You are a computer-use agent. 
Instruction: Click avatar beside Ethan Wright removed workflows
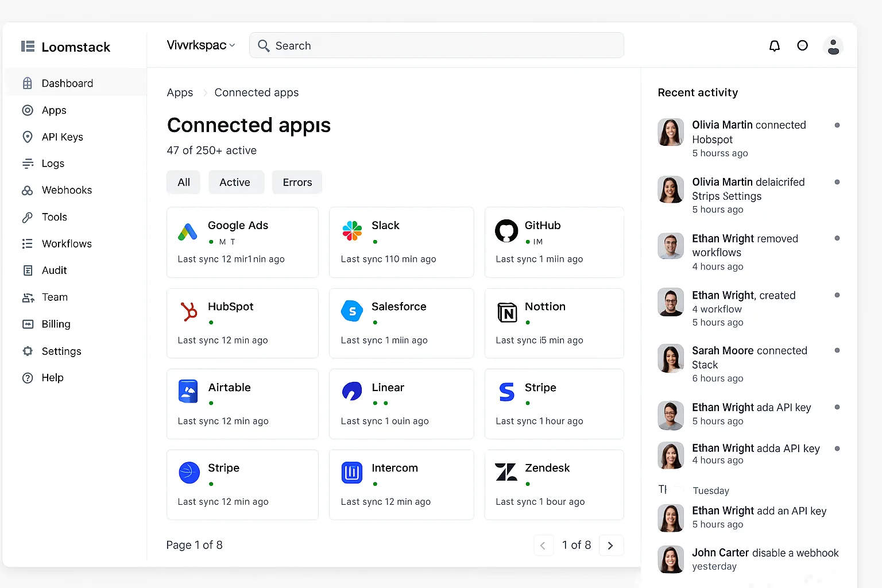pyautogui.click(x=671, y=246)
